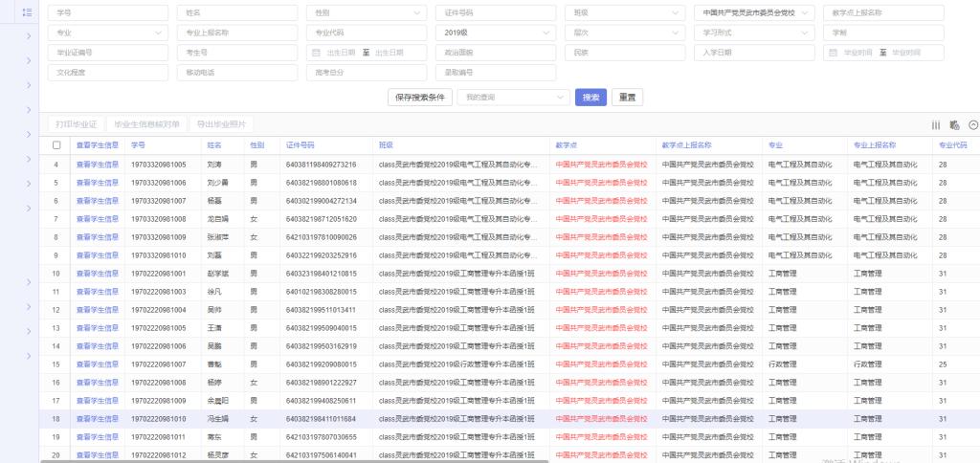Open the column settings icon above table
Viewport: 980px width, 463px height.
point(936,125)
